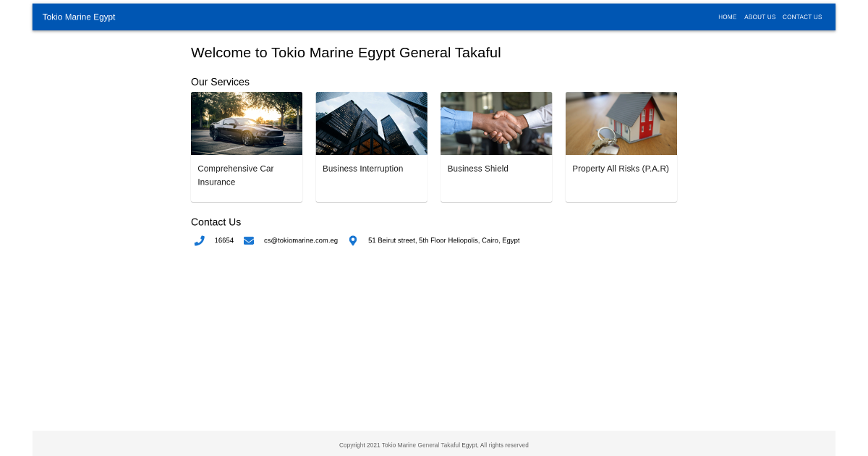Open the Home nav link
This screenshot has width=868, height=456.
tap(727, 17)
